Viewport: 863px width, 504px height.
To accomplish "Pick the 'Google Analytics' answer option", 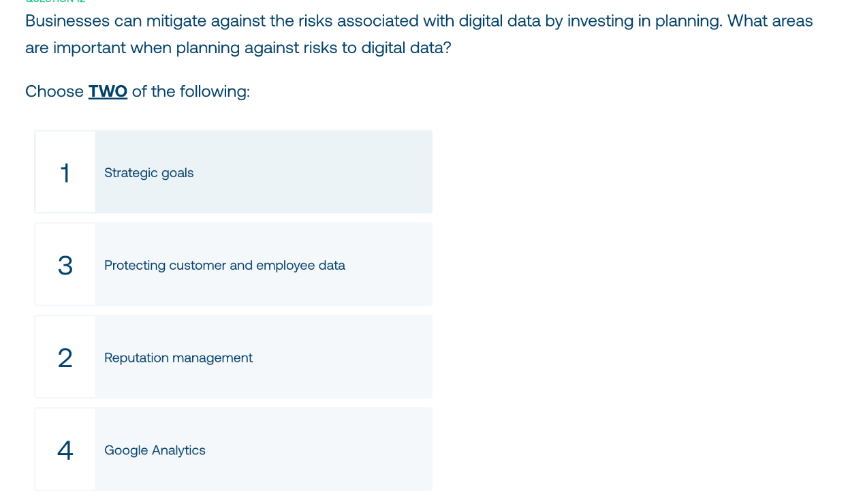I will (233, 449).
